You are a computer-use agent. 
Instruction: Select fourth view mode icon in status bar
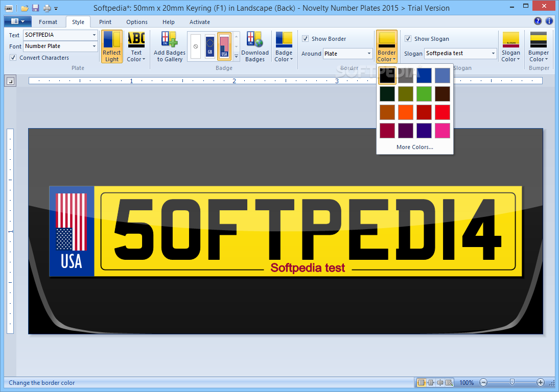tap(449, 383)
